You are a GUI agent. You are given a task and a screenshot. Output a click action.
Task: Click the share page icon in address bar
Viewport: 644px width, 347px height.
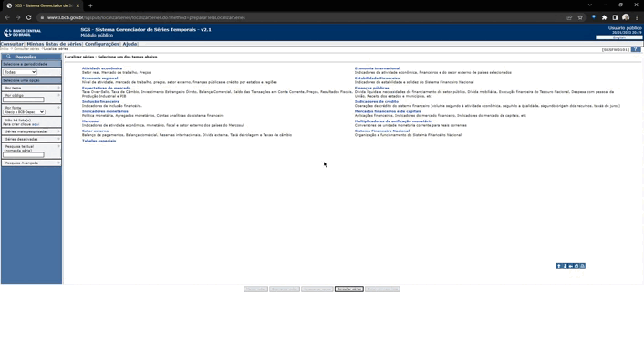coord(569,17)
